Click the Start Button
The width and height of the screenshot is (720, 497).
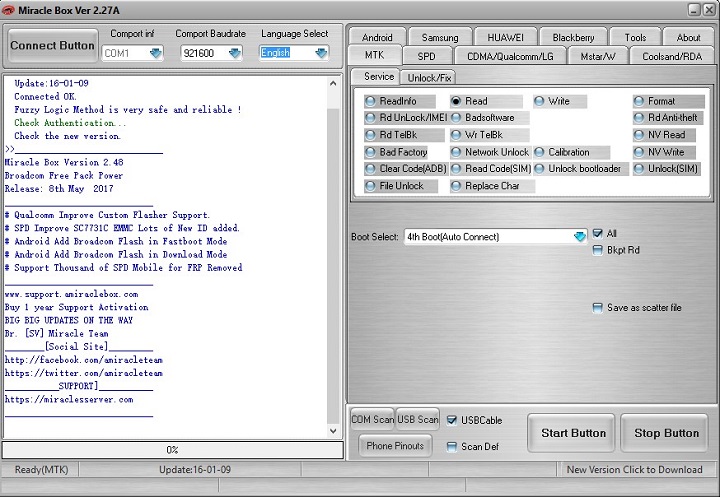pyautogui.click(x=573, y=433)
